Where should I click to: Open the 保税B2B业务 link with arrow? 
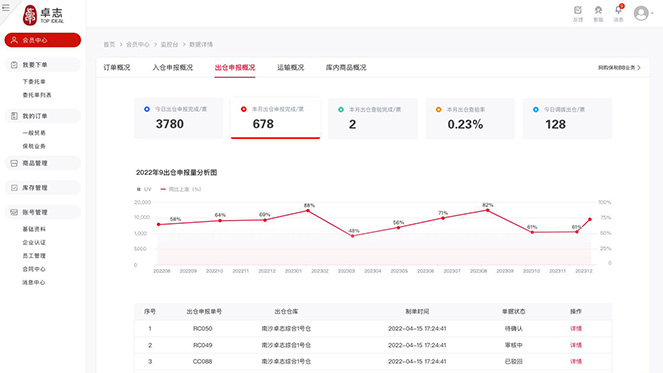pos(619,68)
